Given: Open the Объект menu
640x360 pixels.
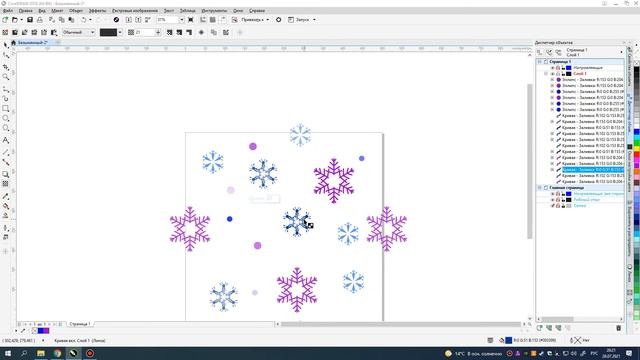Looking at the screenshot, I should point(76,11).
